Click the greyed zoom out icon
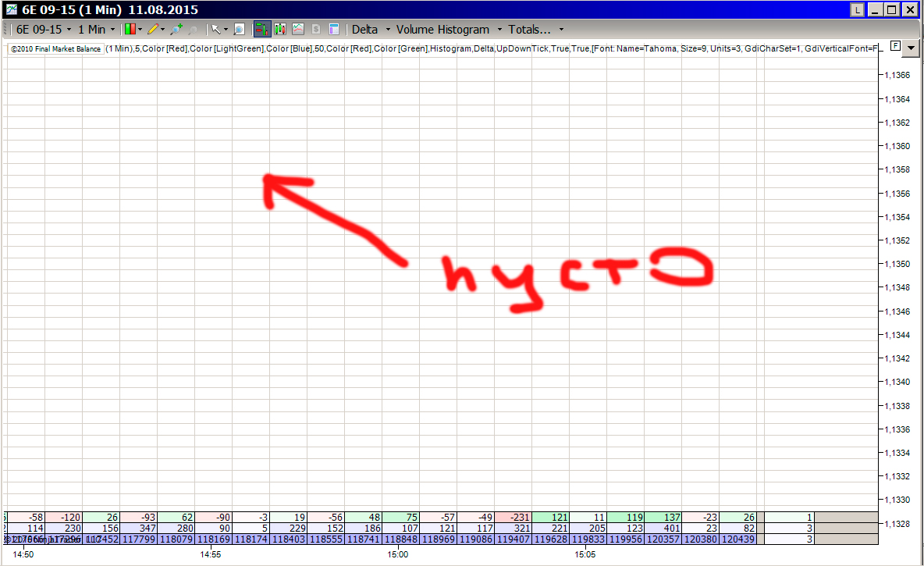This screenshot has height=566, width=924. click(193, 29)
